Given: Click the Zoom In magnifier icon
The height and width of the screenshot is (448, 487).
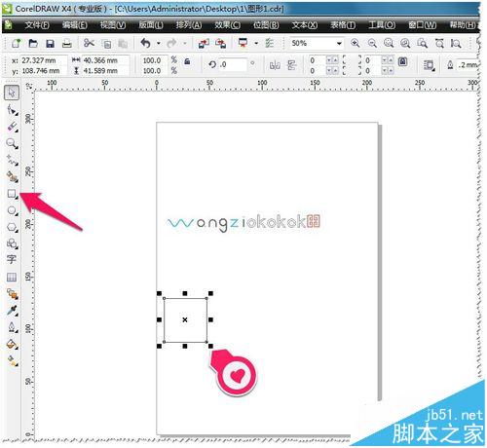Looking at the screenshot, I should (x=356, y=43).
